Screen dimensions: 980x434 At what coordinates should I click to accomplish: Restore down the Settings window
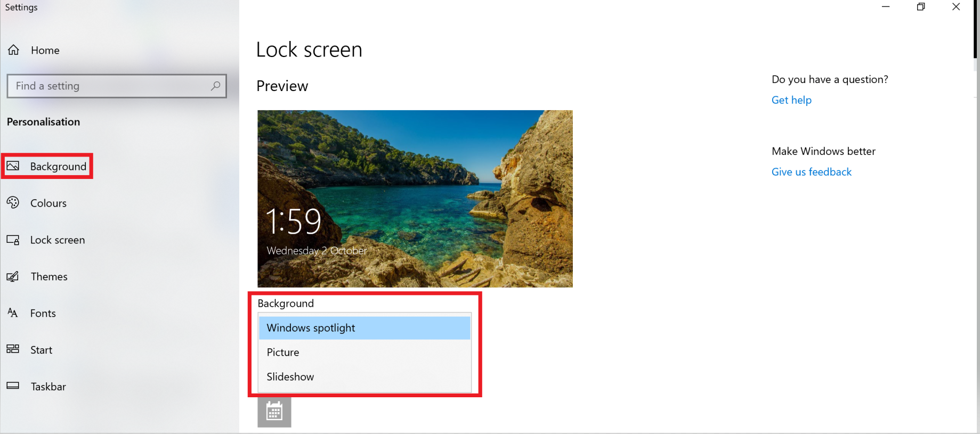921,7
